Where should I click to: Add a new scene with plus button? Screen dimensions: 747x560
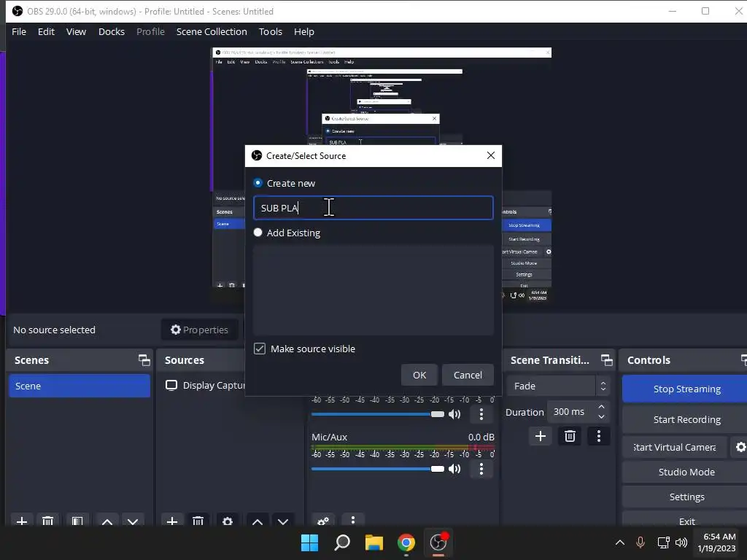pyautogui.click(x=22, y=521)
